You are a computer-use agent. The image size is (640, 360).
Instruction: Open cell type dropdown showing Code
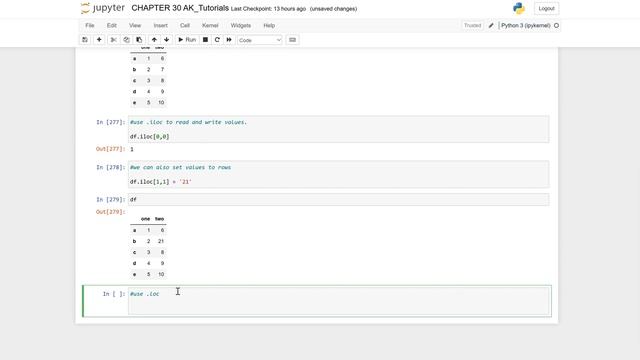(x=260, y=40)
